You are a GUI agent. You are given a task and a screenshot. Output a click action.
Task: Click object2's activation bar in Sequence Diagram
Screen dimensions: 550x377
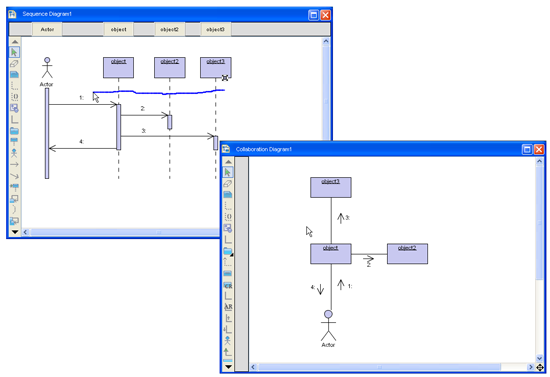(x=170, y=122)
